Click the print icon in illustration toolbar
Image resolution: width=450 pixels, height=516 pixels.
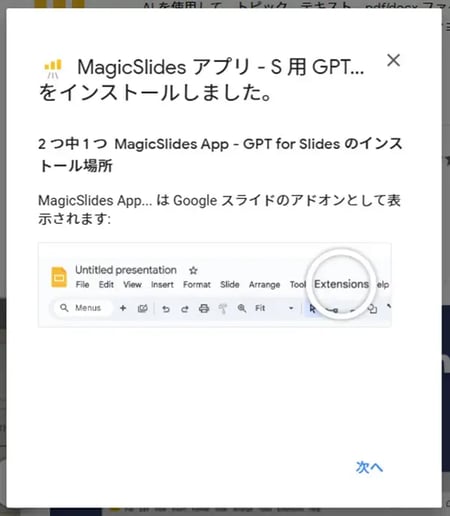pos(204,309)
